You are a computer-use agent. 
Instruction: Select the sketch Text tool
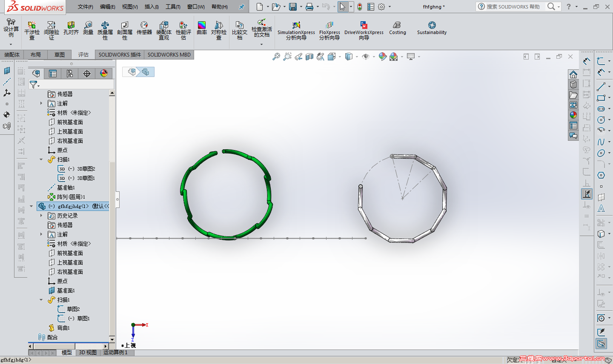(x=601, y=208)
